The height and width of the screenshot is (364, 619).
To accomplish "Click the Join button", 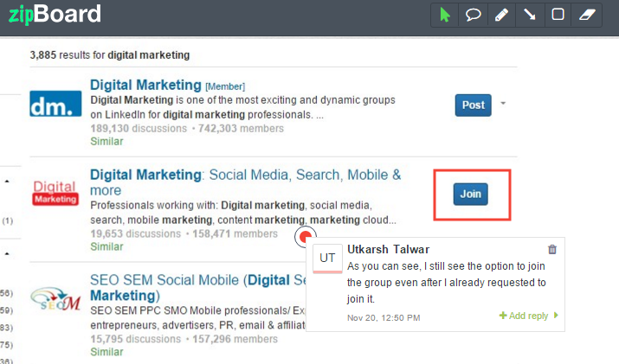I will [x=471, y=194].
